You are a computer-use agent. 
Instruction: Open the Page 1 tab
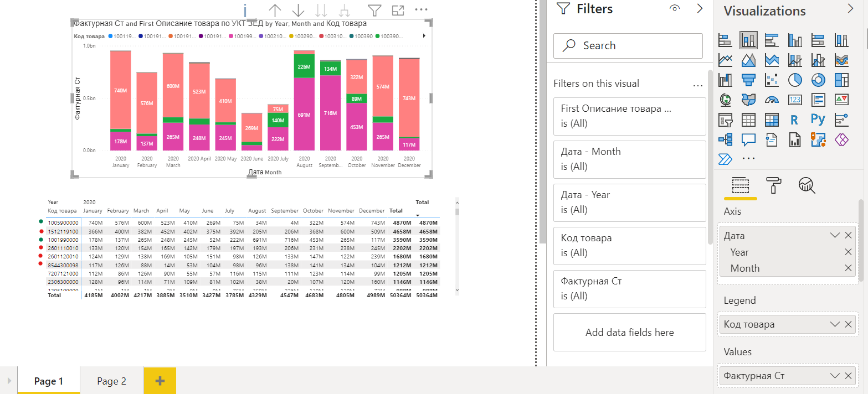coord(49,381)
